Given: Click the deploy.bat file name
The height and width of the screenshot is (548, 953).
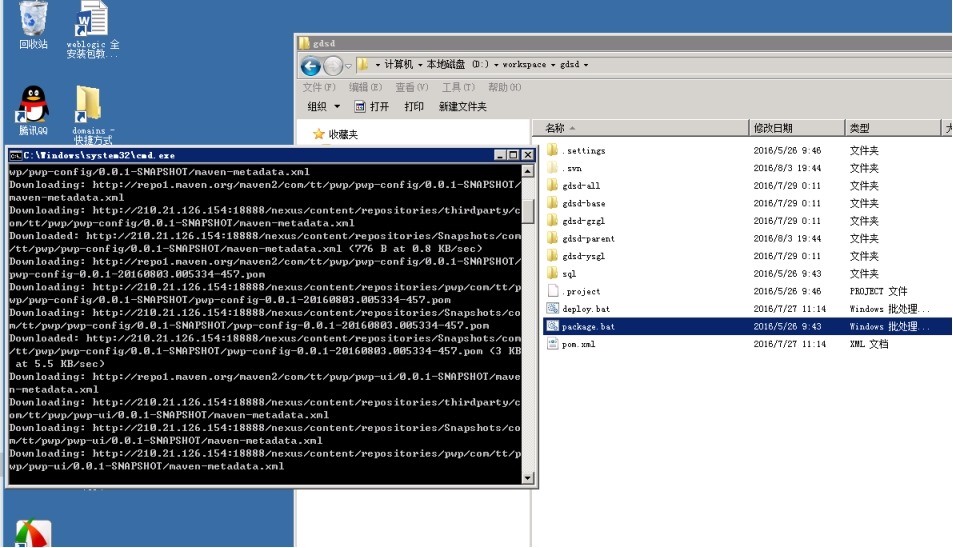Looking at the screenshot, I should pos(586,309).
